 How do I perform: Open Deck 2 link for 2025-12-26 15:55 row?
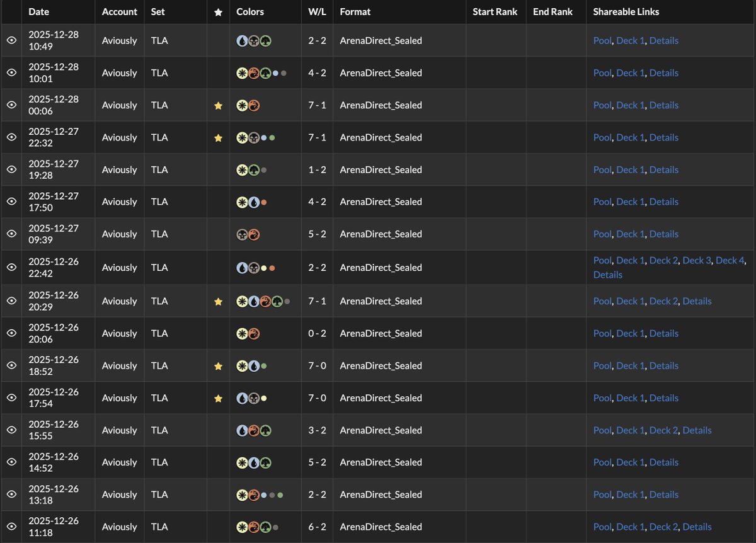point(664,430)
